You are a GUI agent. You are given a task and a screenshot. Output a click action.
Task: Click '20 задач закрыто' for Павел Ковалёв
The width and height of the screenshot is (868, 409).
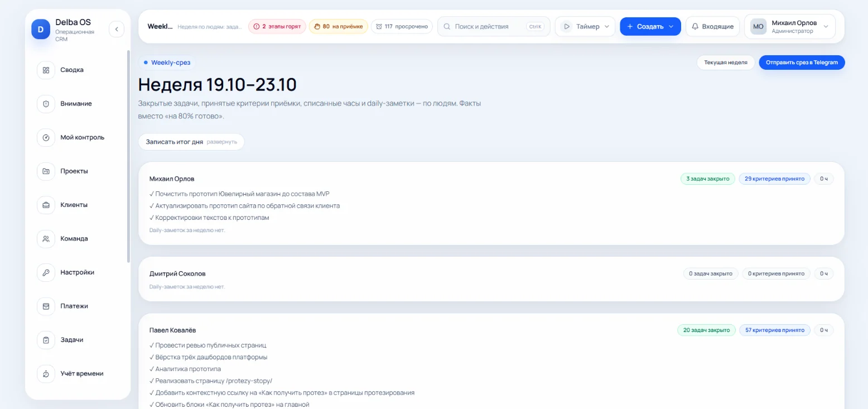(706, 330)
